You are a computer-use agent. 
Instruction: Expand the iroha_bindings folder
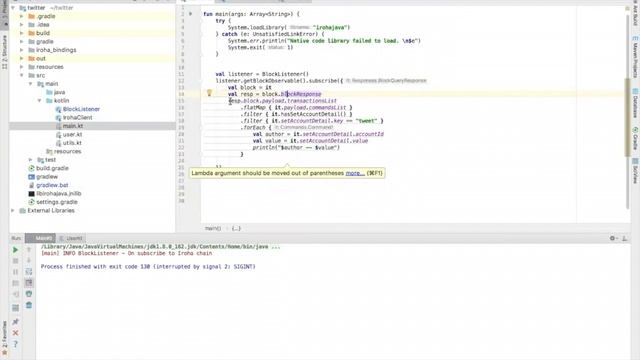tap(22, 50)
